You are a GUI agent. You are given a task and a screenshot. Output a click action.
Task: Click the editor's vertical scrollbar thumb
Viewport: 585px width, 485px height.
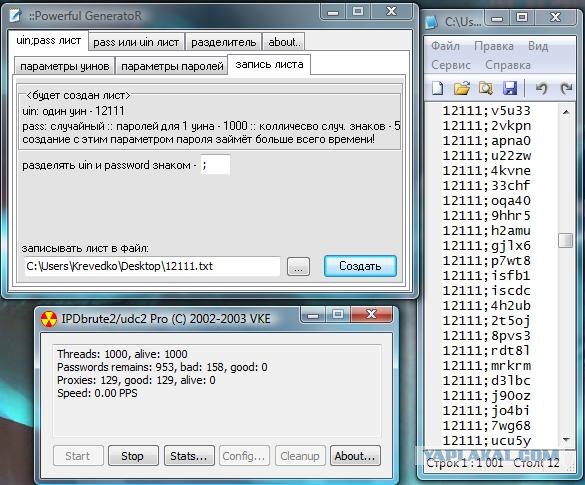coord(566,240)
